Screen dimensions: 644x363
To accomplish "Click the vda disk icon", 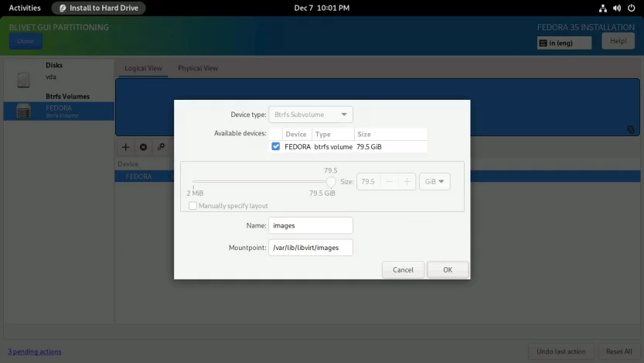I will click(24, 80).
